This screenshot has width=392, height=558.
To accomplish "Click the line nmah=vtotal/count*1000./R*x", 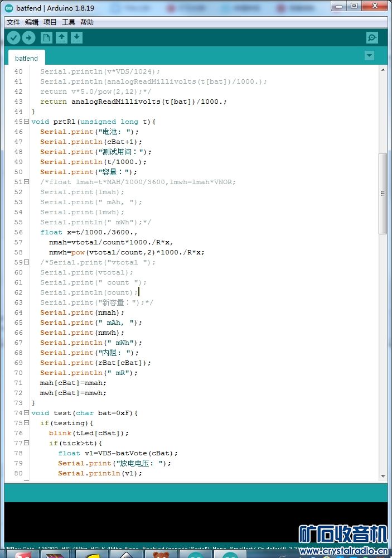I will pyautogui.click(x=111, y=242).
